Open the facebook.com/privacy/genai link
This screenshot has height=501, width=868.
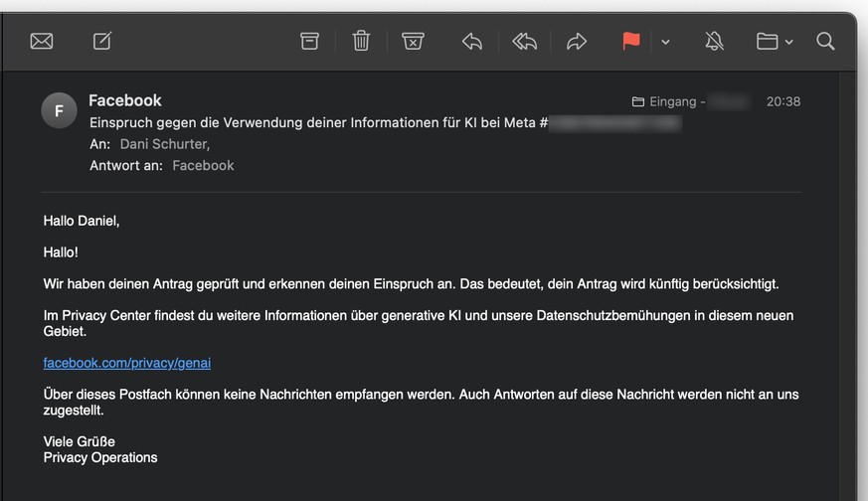(126, 363)
